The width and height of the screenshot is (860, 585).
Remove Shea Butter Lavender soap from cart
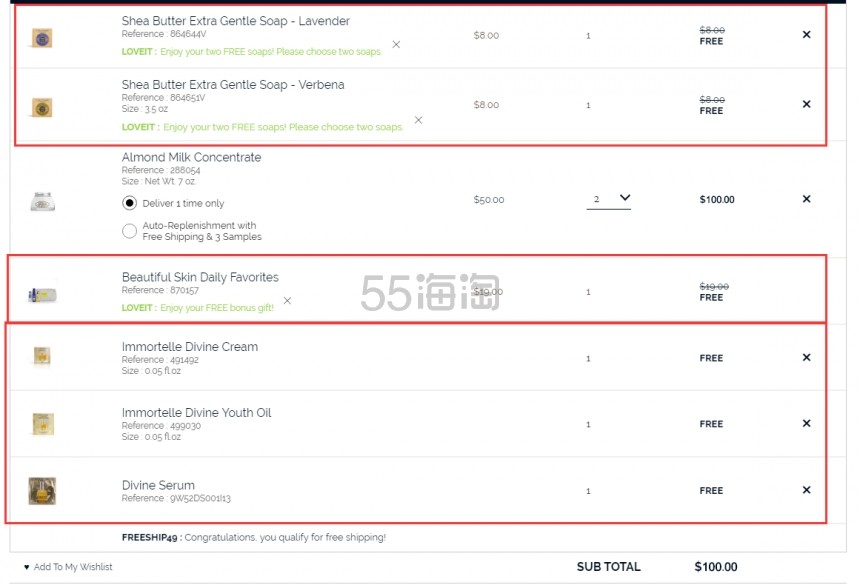tap(806, 35)
